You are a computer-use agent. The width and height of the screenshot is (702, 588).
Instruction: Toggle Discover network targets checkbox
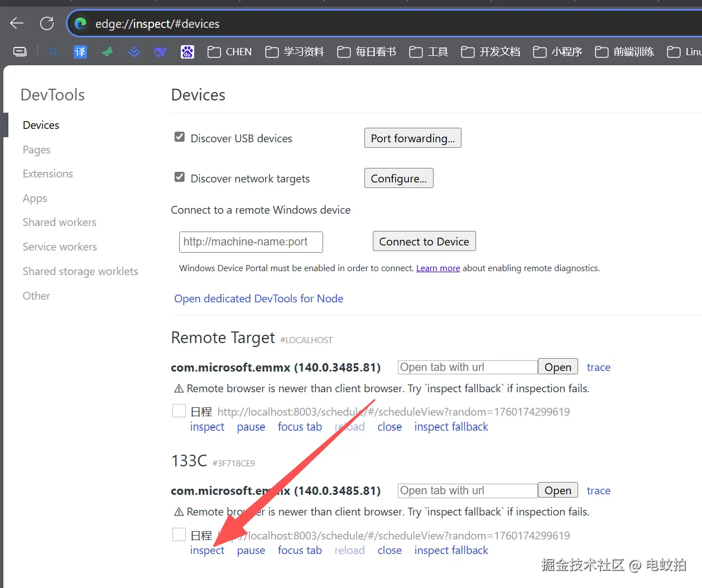pos(180,177)
